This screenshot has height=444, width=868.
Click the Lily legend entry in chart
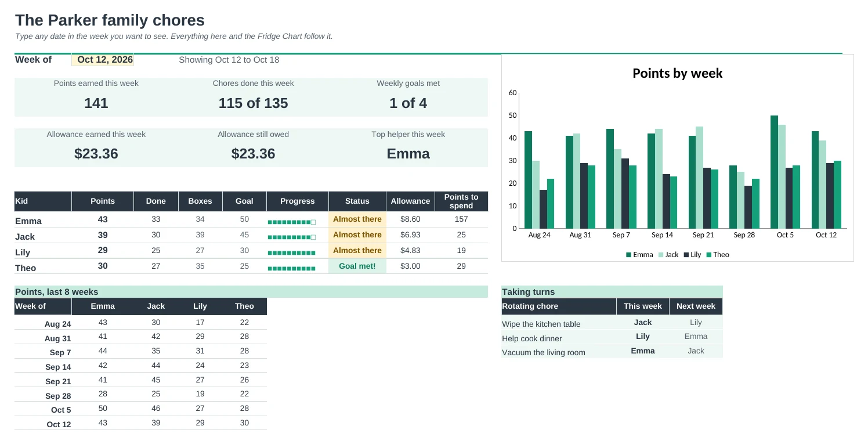coord(692,255)
